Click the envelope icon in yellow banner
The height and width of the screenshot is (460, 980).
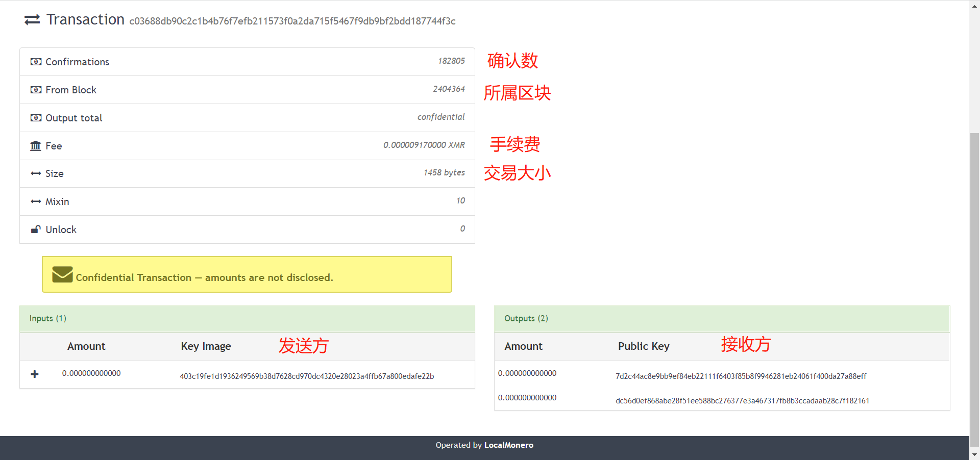[62, 274]
